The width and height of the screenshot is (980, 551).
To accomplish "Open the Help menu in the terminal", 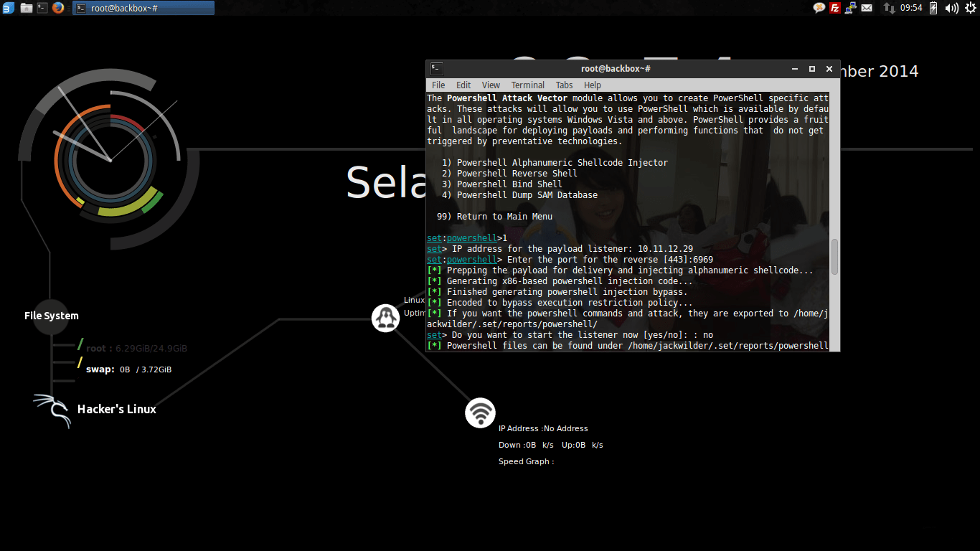I will pyautogui.click(x=592, y=85).
